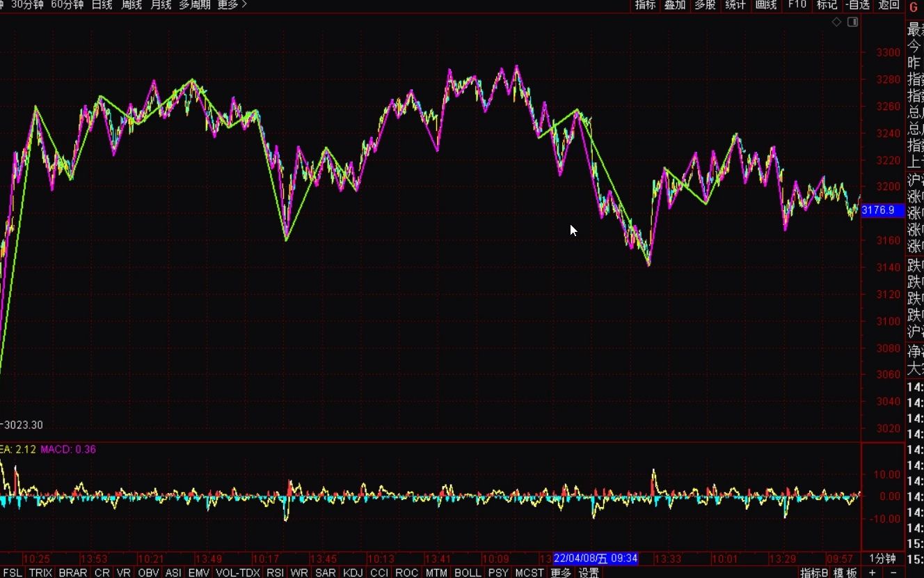Switch to the 60分钟 period tab
This screenshot has height=578, width=924.
(x=67, y=5)
